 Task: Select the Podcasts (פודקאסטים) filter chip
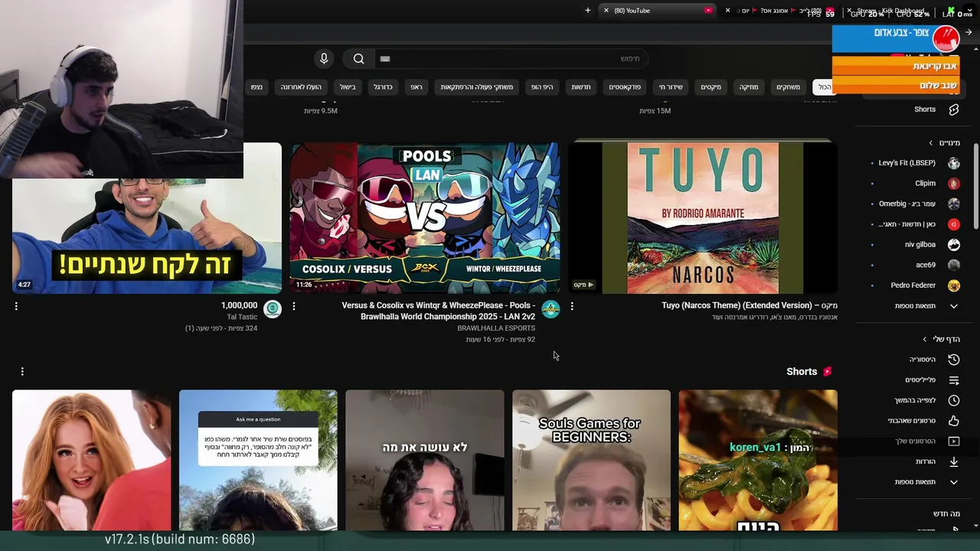point(625,86)
